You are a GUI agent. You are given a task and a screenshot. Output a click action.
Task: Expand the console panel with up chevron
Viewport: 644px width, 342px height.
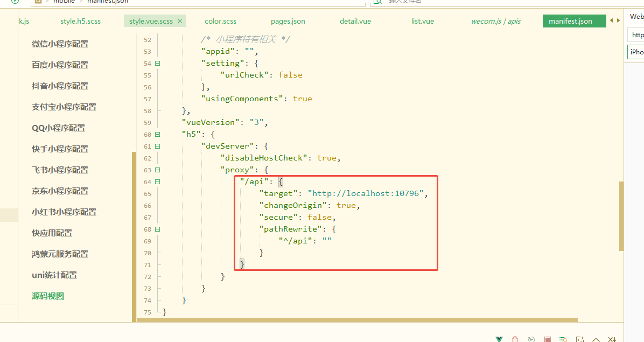tap(596, 339)
